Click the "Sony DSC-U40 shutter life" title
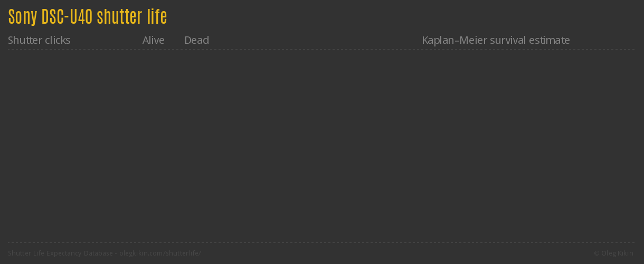The width and height of the screenshot is (644, 264). point(88,17)
